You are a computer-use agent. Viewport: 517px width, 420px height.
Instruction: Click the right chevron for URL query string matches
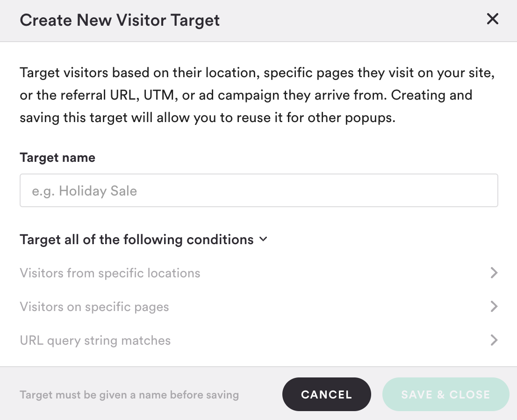click(494, 340)
